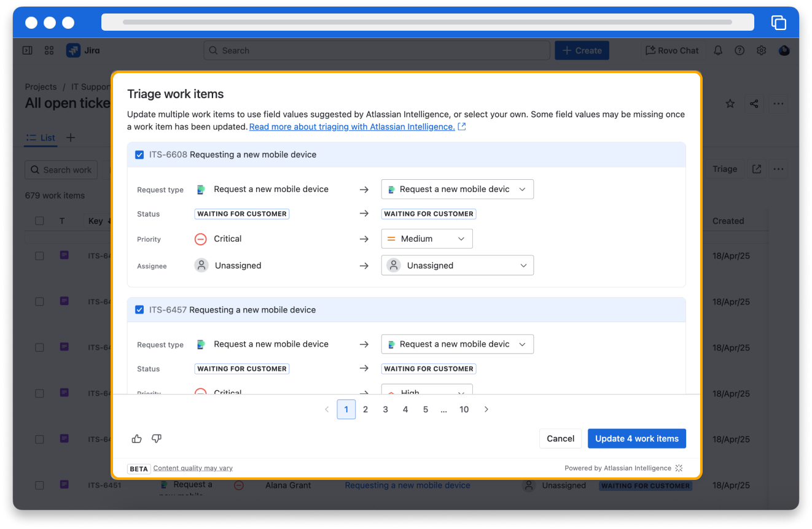Give thumbs up feedback
The height and width of the screenshot is (529, 812).
[x=137, y=438]
